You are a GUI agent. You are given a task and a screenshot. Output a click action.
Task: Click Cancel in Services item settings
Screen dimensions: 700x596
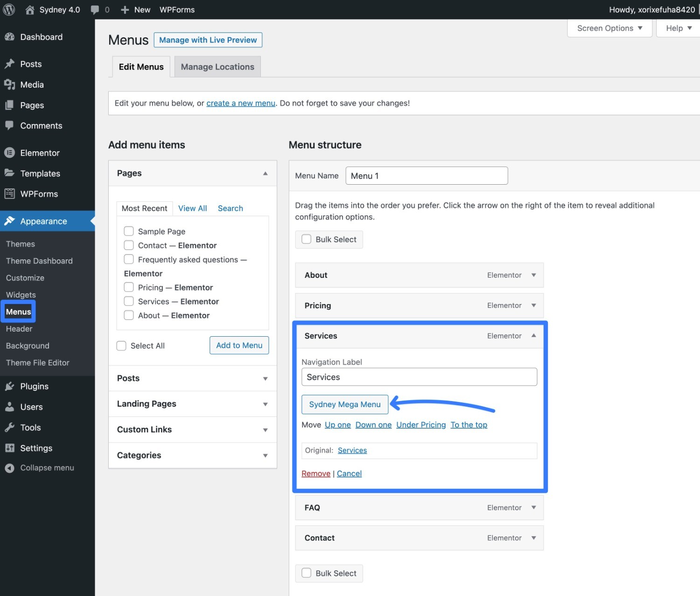point(349,473)
